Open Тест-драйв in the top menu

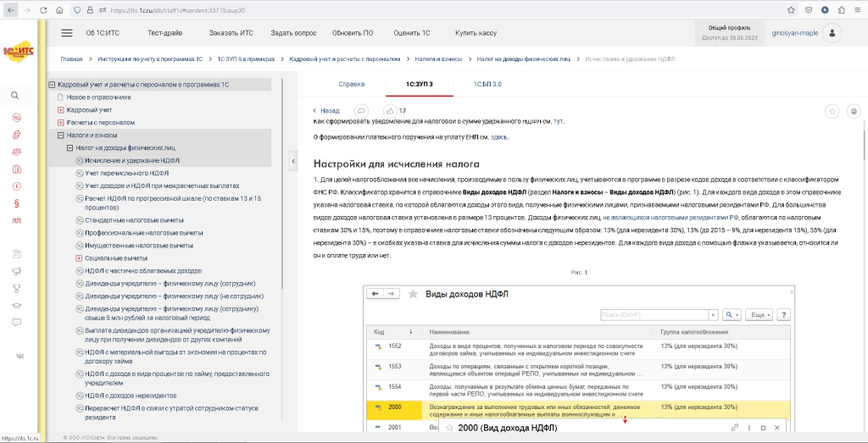click(x=164, y=33)
